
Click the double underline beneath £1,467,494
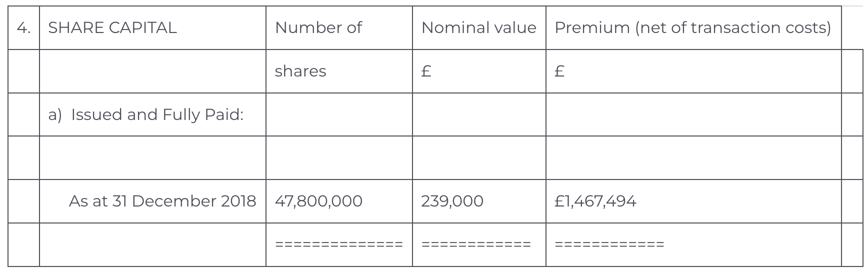[x=609, y=245]
